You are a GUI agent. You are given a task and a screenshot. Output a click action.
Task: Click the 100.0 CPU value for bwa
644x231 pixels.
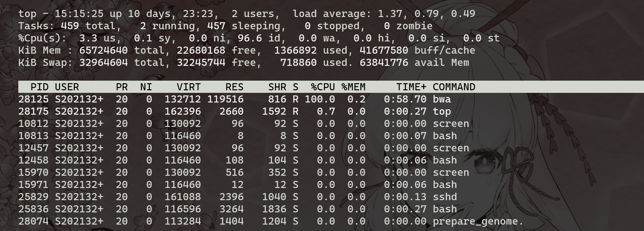pos(320,99)
